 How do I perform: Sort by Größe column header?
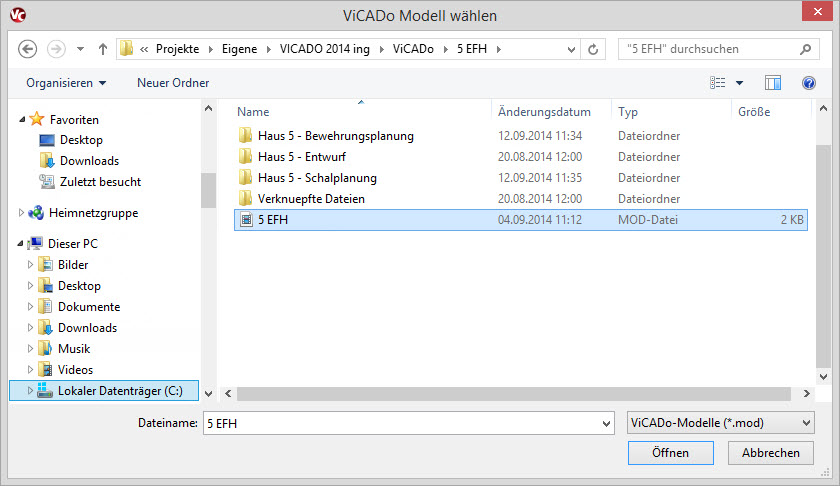[754, 112]
